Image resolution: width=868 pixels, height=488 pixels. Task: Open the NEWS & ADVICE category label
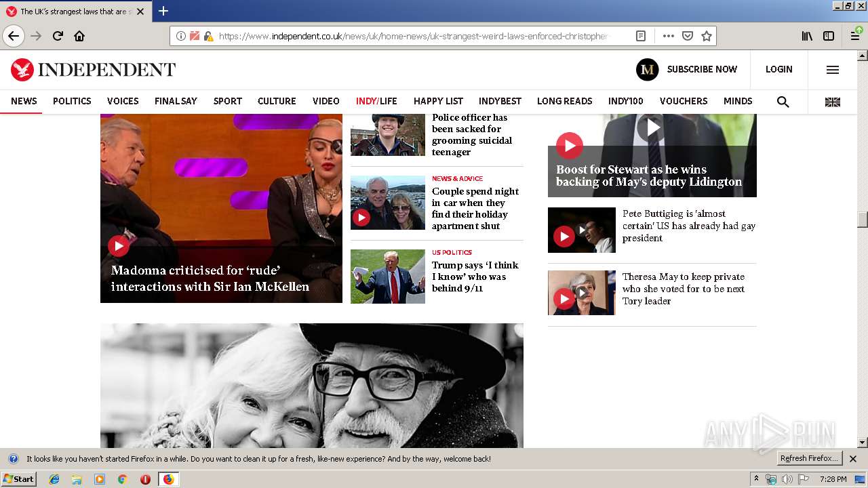pyautogui.click(x=458, y=179)
